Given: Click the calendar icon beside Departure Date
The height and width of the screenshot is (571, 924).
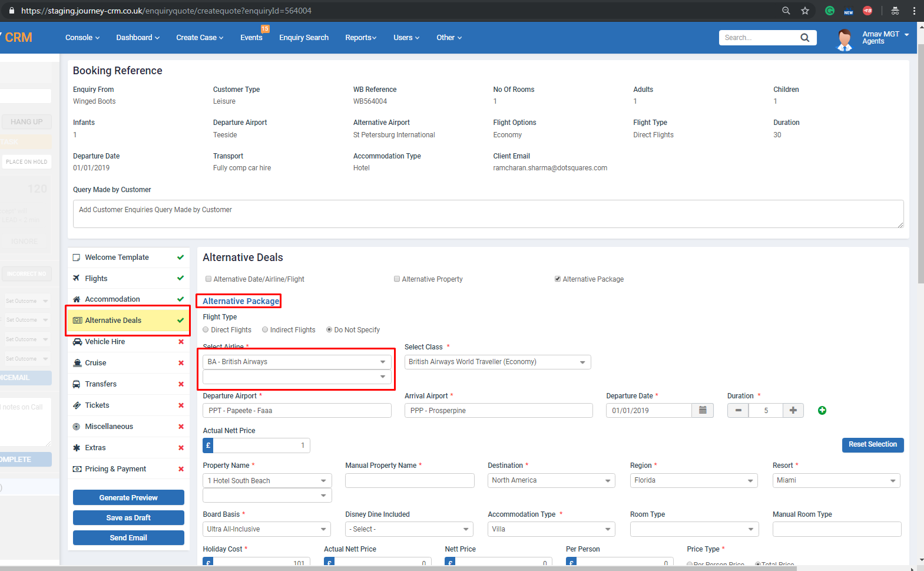Looking at the screenshot, I should point(703,410).
